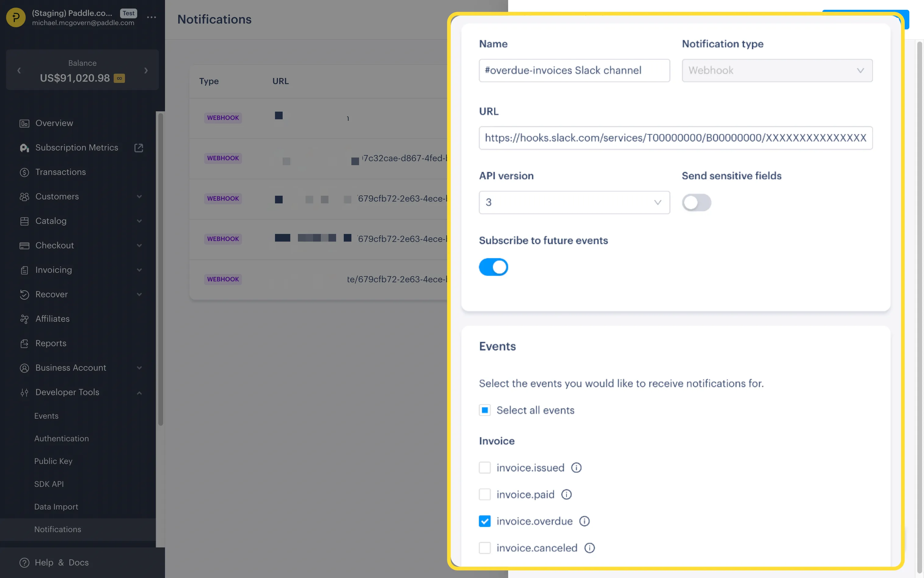Click the Subscription Metrics external link icon
Image resolution: width=924 pixels, height=578 pixels.
click(139, 147)
